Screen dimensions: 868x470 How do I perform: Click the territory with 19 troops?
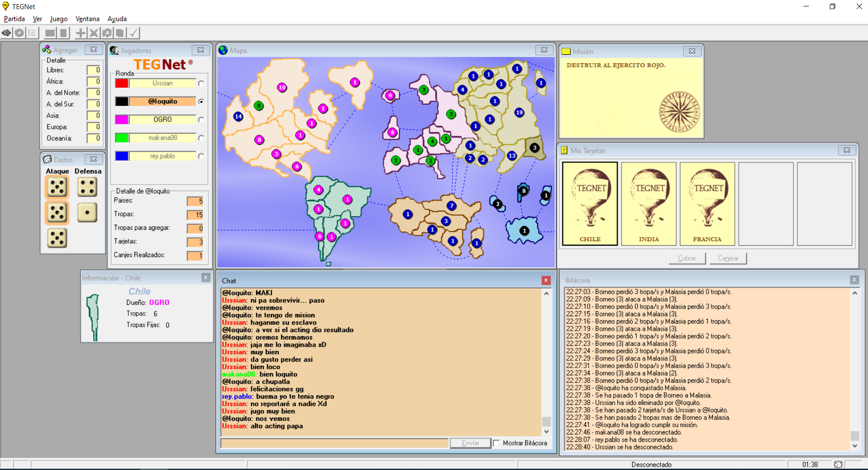point(519,112)
